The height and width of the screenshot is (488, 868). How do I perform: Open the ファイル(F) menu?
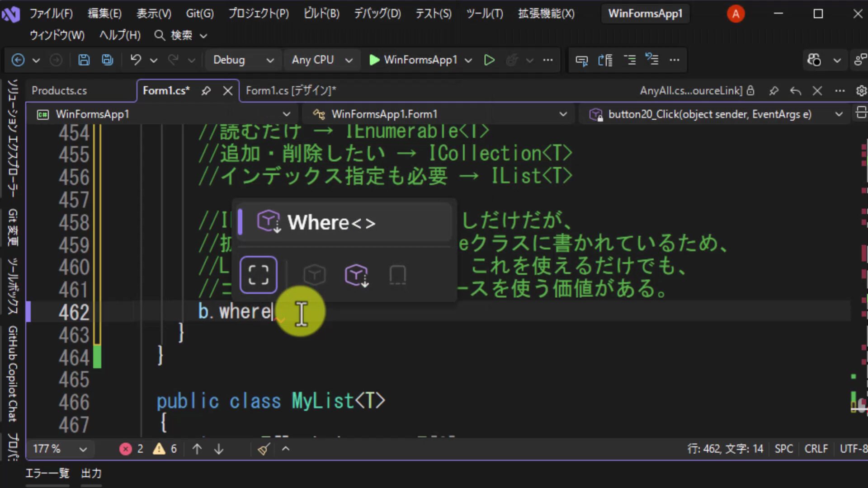click(x=51, y=14)
